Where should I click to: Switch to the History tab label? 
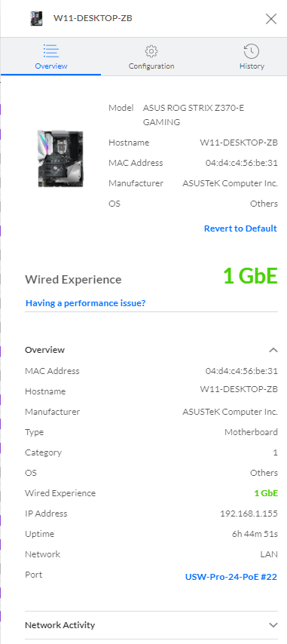click(252, 66)
